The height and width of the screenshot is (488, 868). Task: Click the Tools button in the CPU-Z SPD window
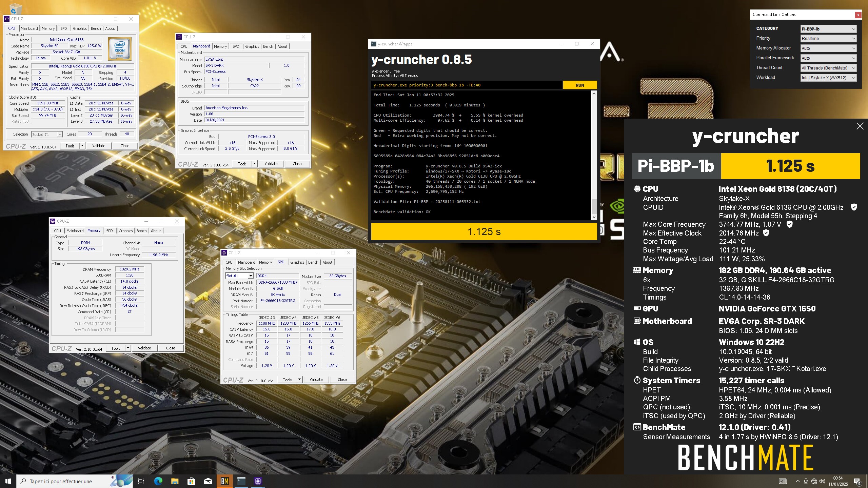point(287,380)
